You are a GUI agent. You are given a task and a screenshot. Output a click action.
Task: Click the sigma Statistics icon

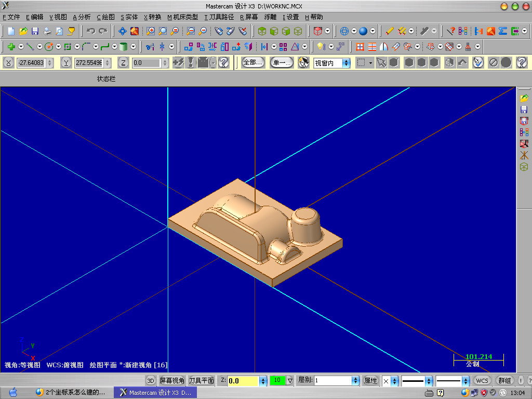point(503,31)
